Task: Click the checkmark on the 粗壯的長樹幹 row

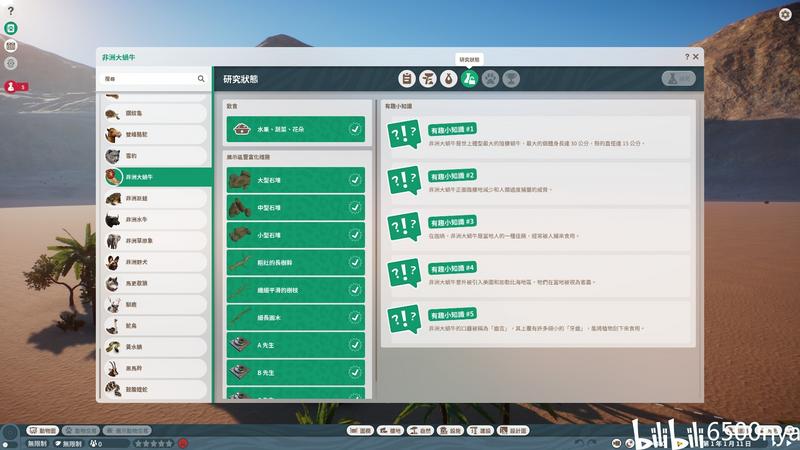Action: coord(355,263)
